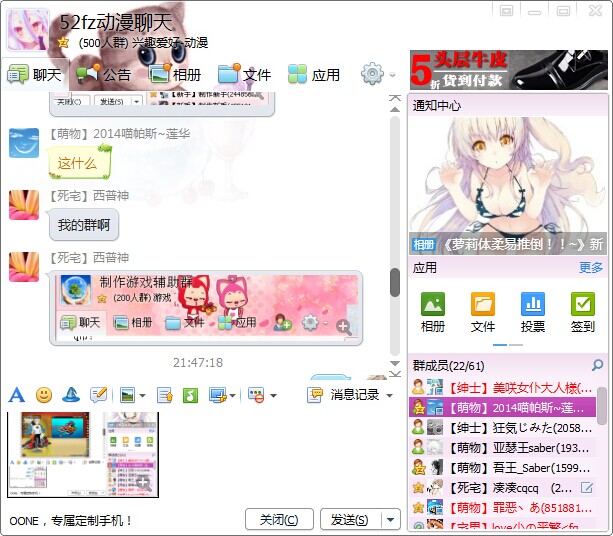Open the 文件 files tab
The height and width of the screenshot is (536, 613).
coord(244,74)
